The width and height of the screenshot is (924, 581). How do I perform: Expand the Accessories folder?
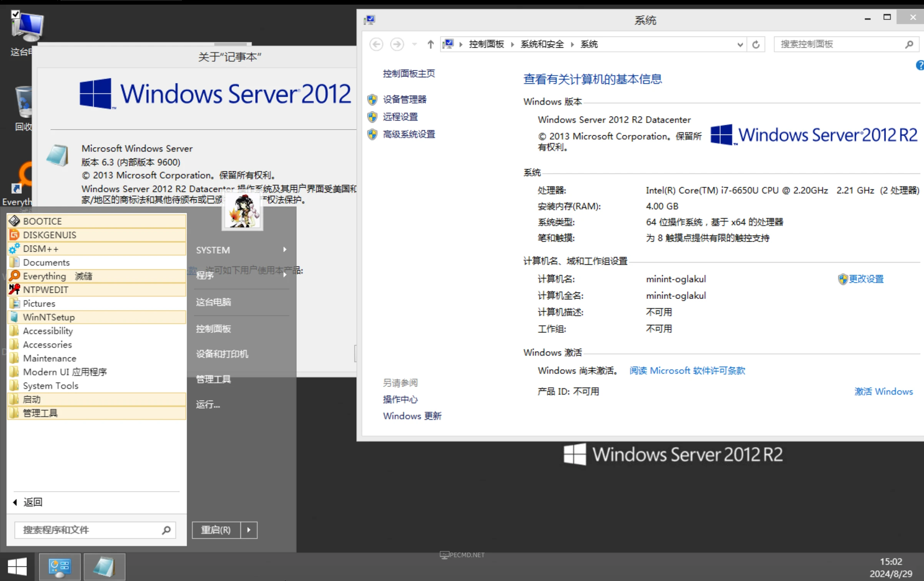pos(96,344)
